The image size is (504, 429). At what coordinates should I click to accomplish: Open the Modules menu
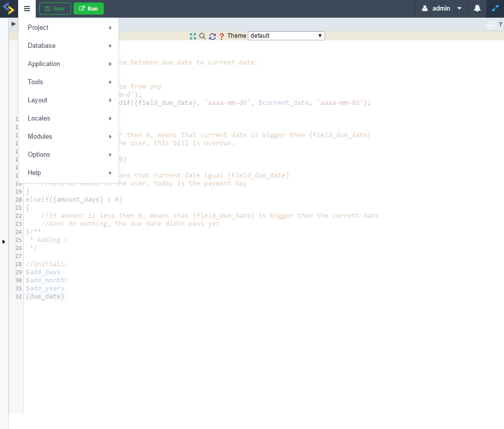click(69, 136)
